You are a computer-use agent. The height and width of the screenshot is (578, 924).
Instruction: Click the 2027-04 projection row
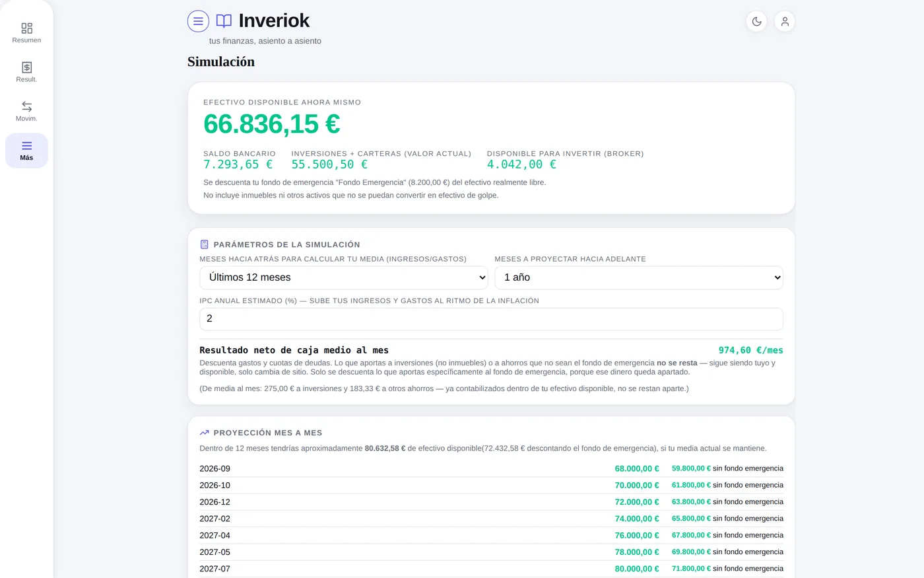tap(491, 535)
